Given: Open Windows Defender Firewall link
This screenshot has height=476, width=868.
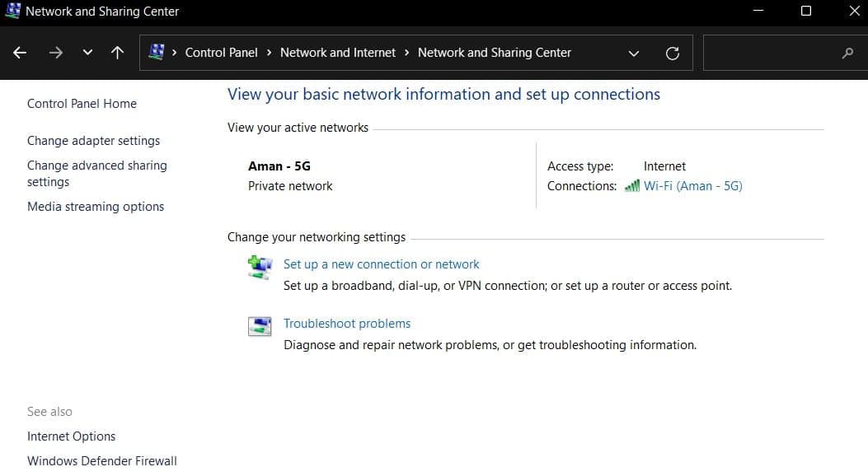Looking at the screenshot, I should [x=102, y=461].
